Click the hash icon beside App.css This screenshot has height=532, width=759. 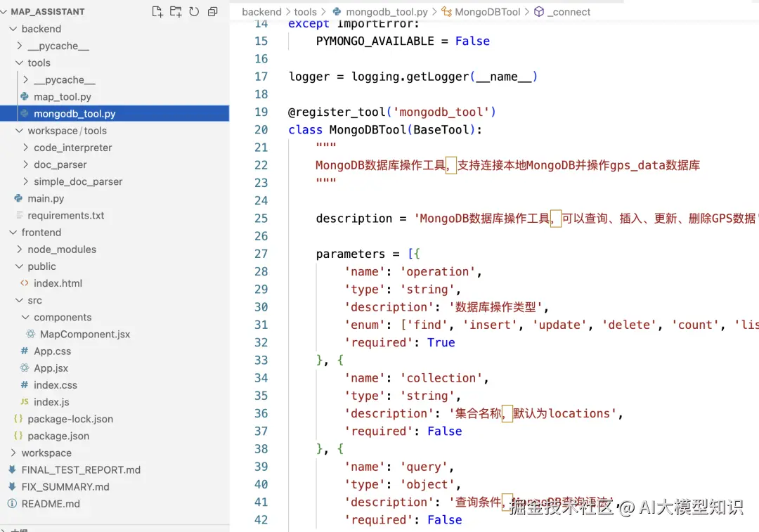[25, 351]
